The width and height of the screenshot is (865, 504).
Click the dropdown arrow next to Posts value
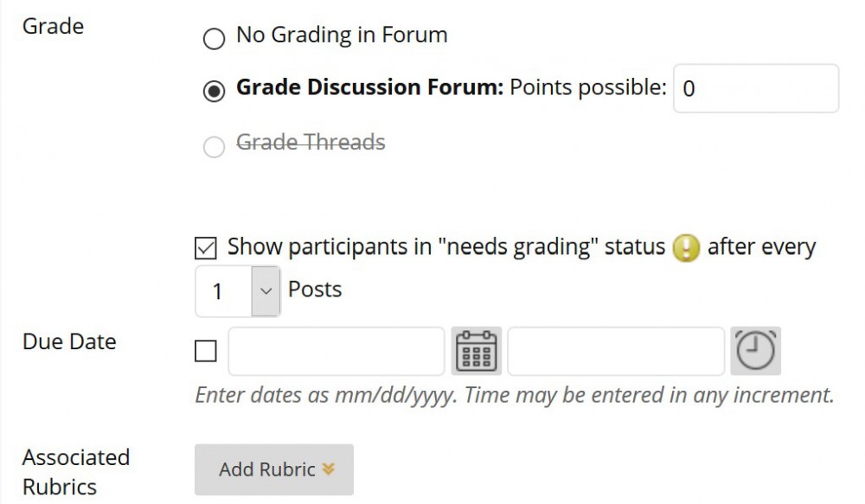click(x=265, y=290)
